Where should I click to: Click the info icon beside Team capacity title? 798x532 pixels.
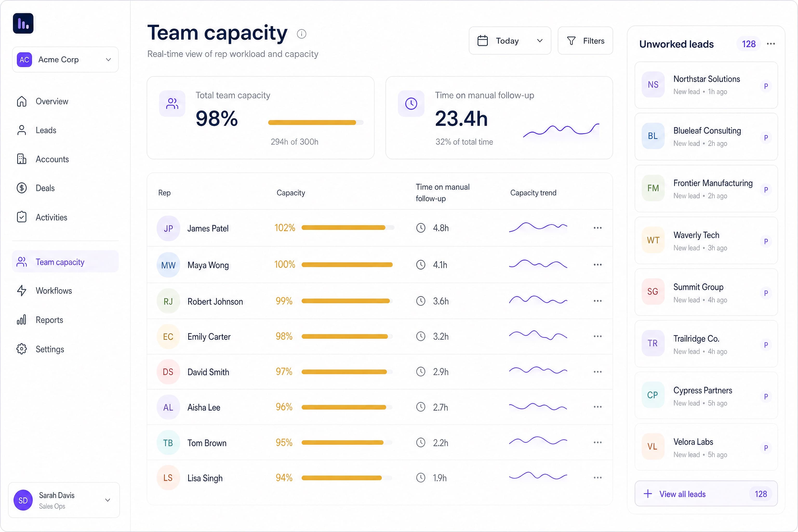point(301,34)
